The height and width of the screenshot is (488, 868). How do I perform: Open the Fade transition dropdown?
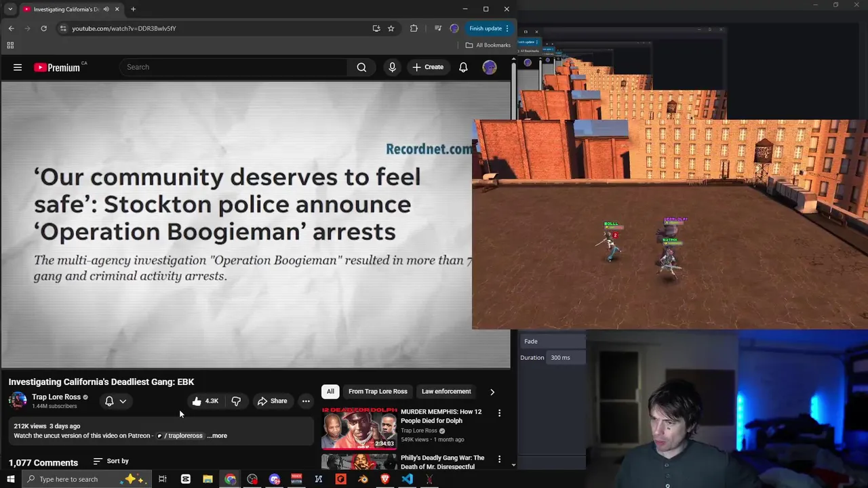point(553,342)
